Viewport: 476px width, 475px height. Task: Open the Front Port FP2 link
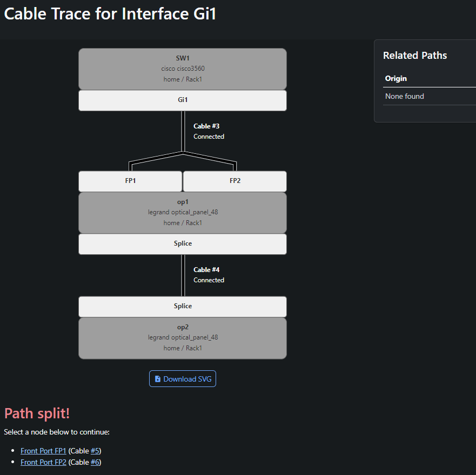43,462
